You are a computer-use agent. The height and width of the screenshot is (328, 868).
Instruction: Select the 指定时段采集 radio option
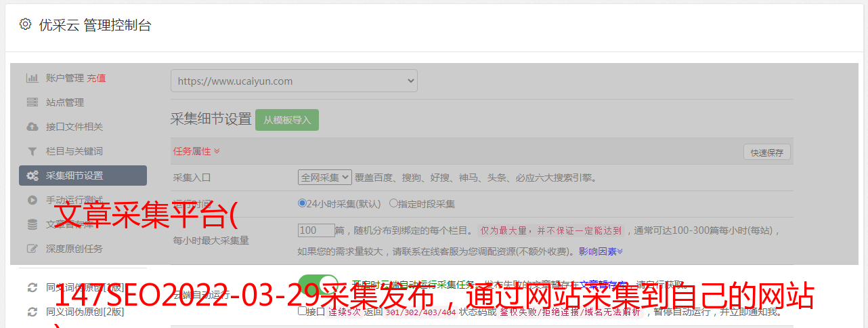393,203
